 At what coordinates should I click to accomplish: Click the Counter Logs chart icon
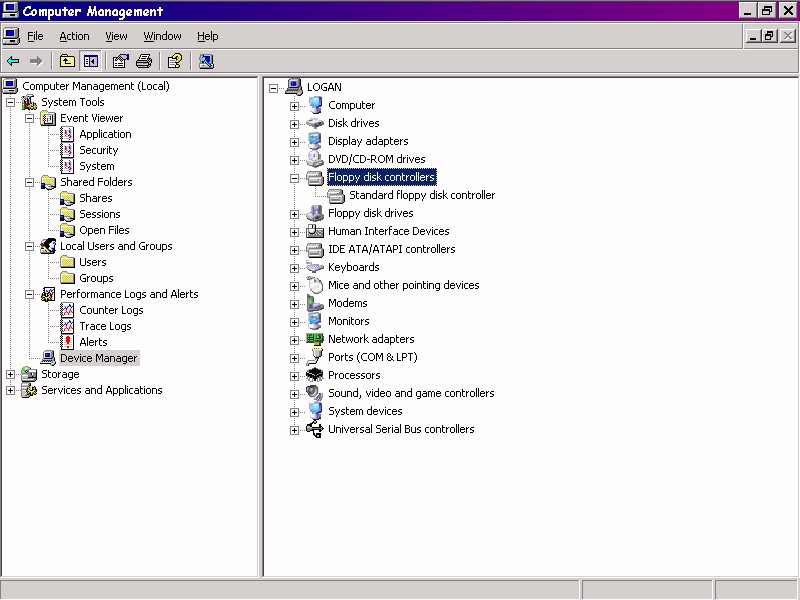pyautogui.click(x=67, y=310)
